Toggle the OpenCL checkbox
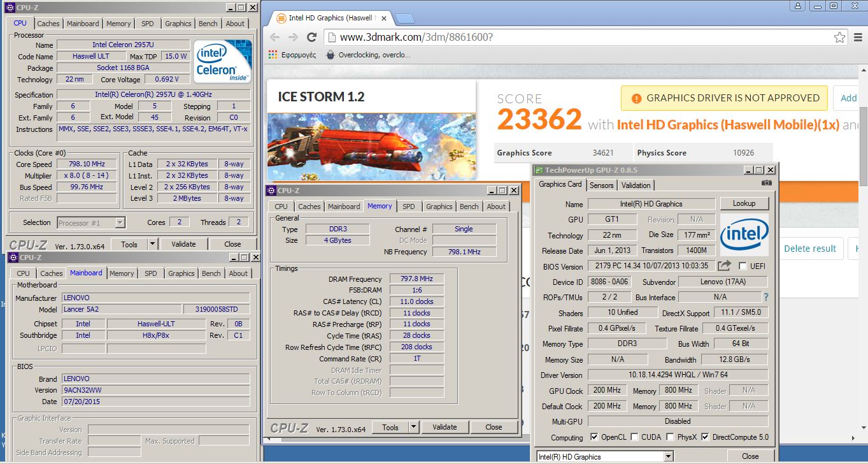The width and height of the screenshot is (868, 464). 594,437
